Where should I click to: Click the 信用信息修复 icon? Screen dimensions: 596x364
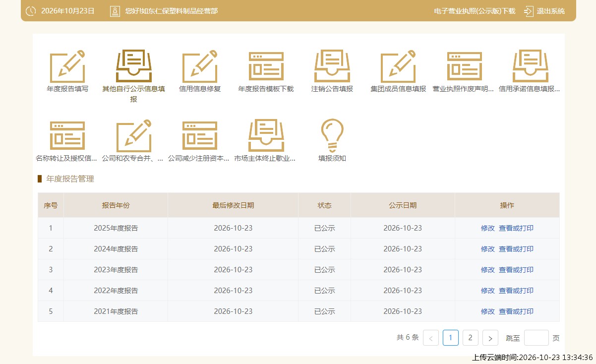200,66
